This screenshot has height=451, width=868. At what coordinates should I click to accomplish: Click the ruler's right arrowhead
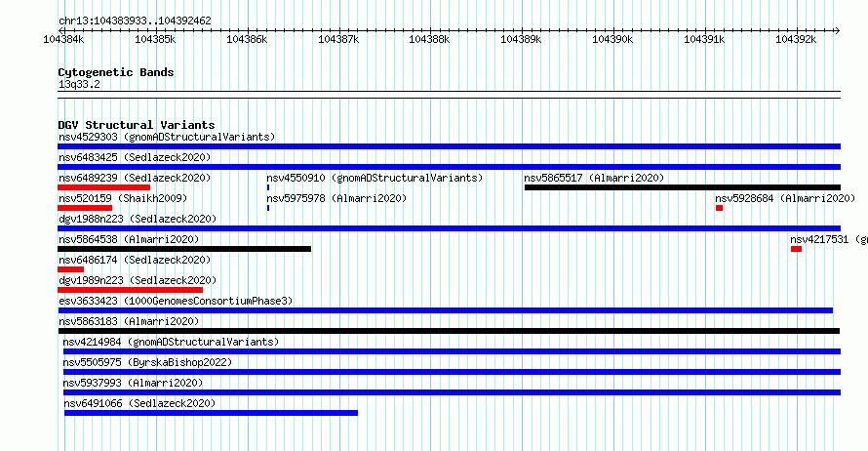tap(838, 30)
